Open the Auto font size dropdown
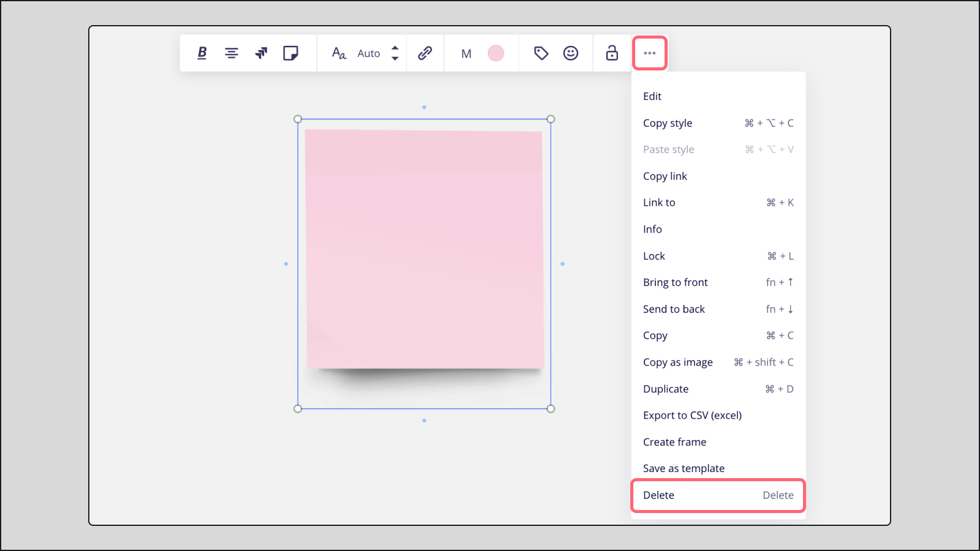The height and width of the screenshot is (551, 980). [368, 53]
